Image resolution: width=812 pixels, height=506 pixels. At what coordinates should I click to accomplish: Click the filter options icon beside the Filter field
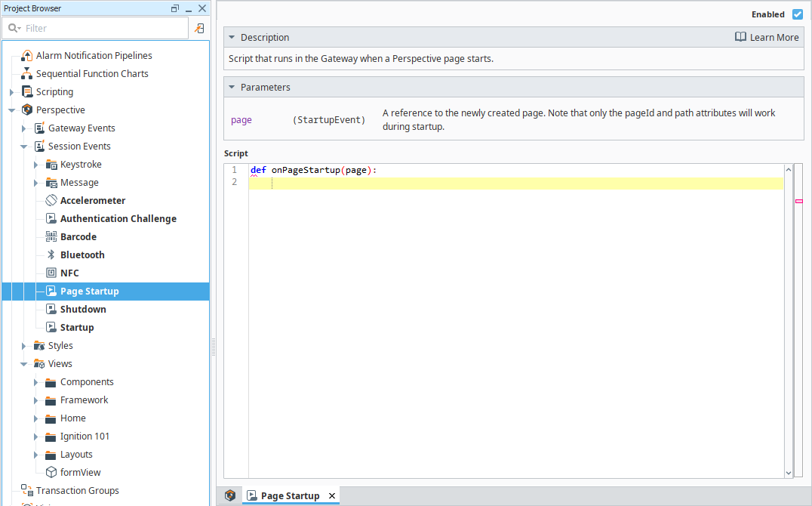pos(199,29)
